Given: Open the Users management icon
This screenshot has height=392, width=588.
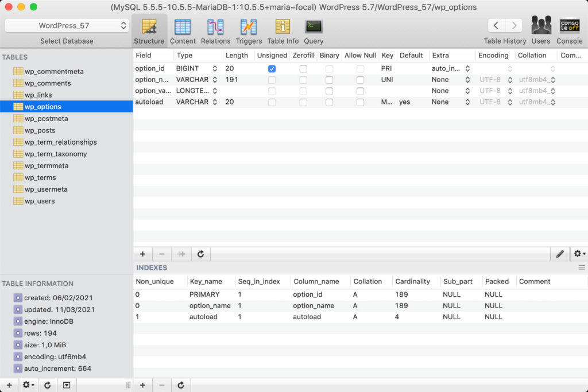Looking at the screenshot, I should (541, 31).
